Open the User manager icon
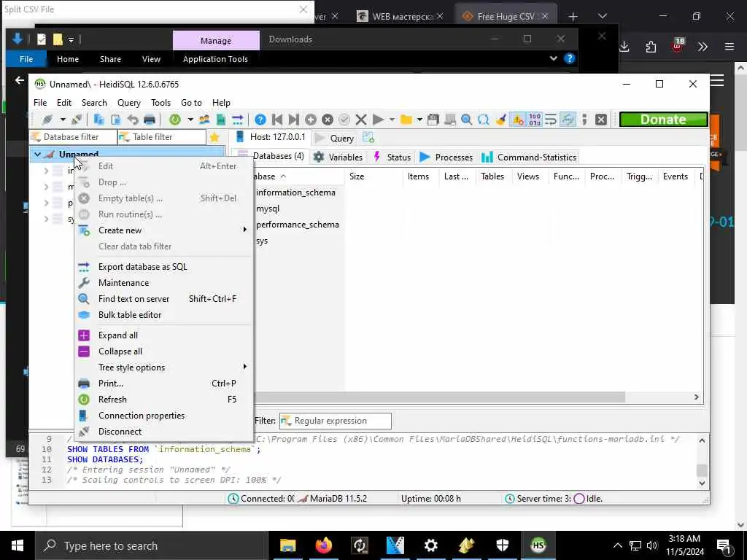747x560 pixels. 204,120
